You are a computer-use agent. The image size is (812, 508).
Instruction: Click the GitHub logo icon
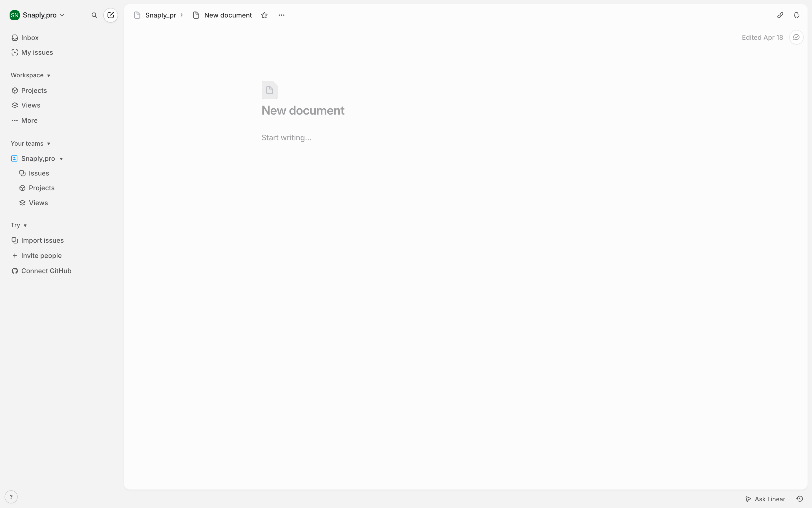(15, 271)
